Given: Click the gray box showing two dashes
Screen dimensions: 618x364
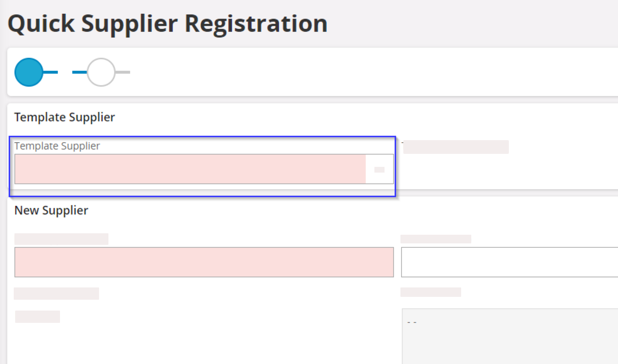Looking at the screenshot, I should pos(510,336).
